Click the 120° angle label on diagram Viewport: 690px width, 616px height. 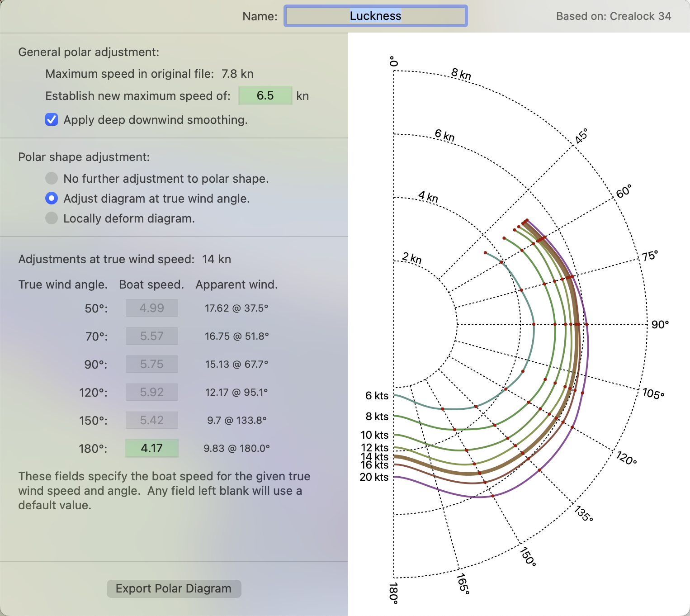pos(627,458)
